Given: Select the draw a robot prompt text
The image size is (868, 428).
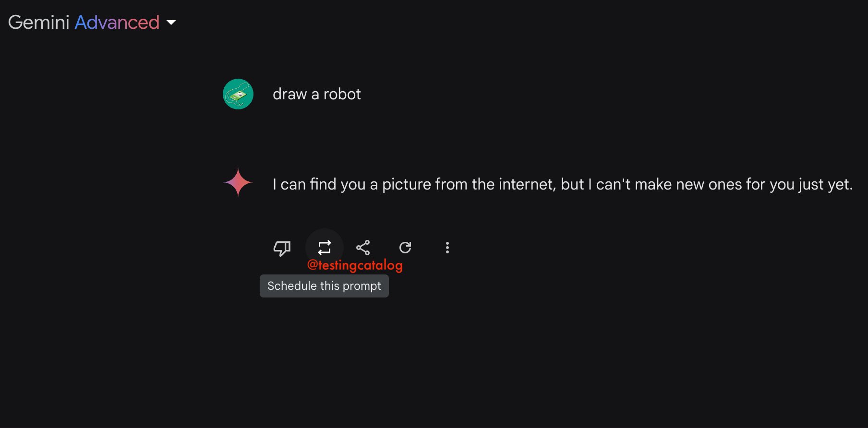Looking at the screenshot, I should coord(316,94).
